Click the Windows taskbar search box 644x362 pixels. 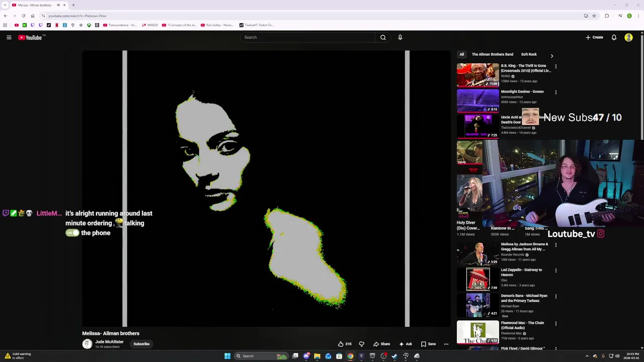261,356
